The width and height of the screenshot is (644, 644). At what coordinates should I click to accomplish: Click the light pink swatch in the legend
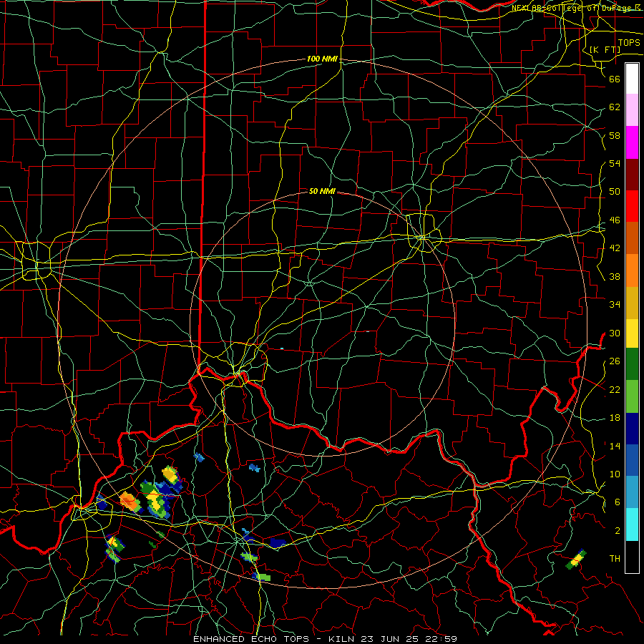(632, 110)
